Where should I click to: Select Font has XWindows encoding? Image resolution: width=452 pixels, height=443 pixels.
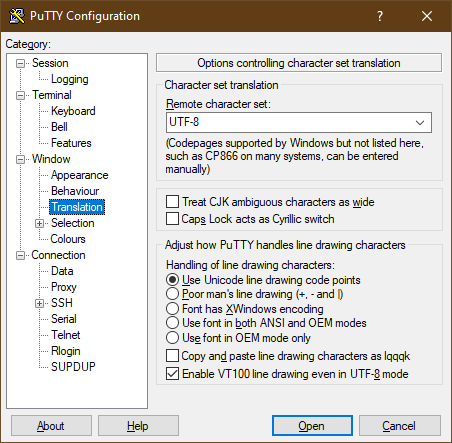[172, 309]
